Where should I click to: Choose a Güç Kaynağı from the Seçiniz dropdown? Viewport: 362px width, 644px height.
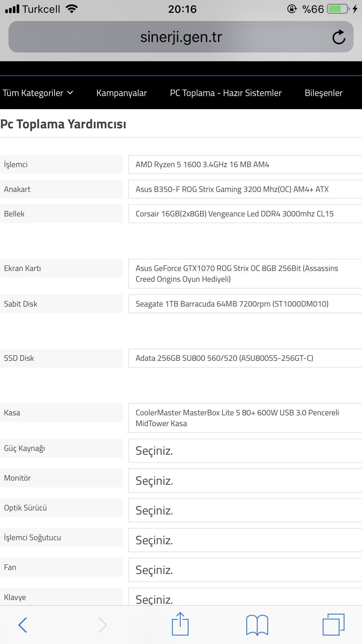pos(245,451)
